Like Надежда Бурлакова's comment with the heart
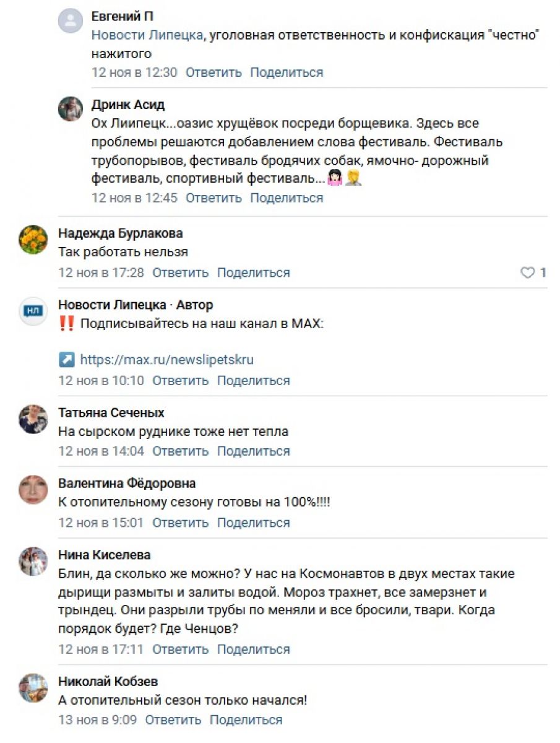 (527, 272)
